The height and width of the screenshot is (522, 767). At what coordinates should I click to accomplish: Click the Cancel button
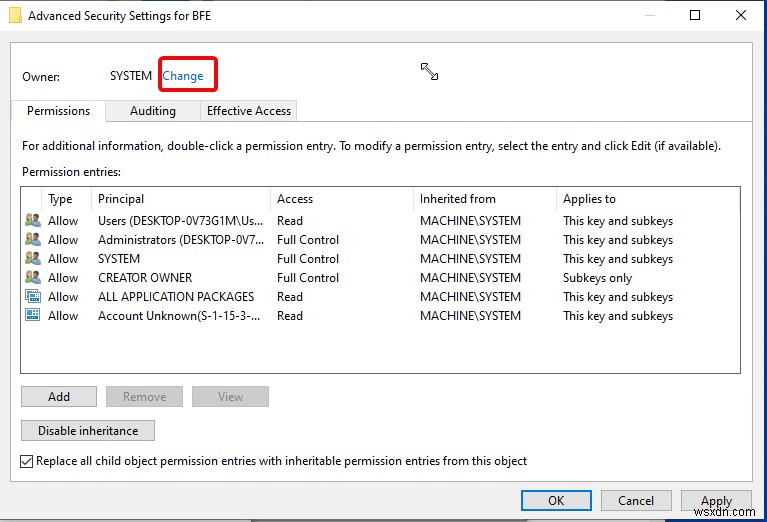[636, 501]
